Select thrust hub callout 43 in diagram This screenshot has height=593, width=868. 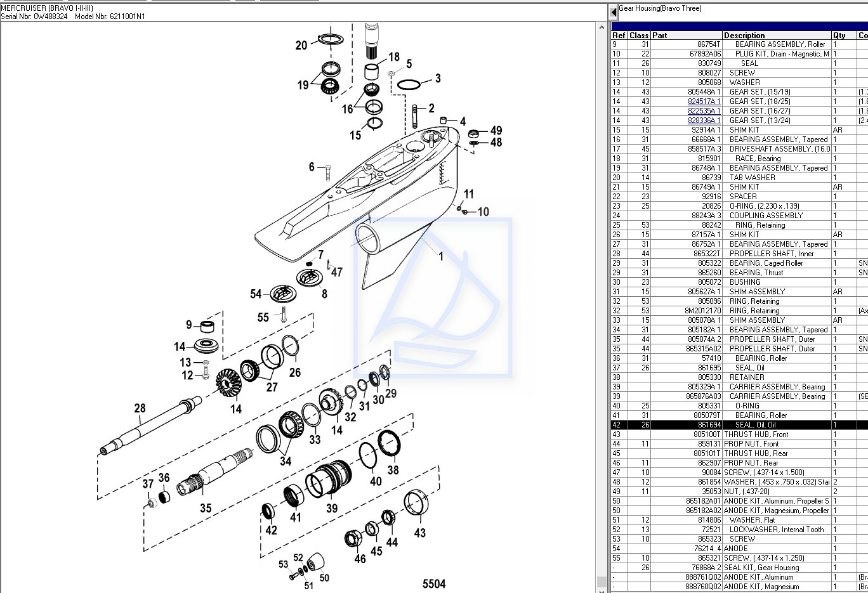tap(420, 533)
